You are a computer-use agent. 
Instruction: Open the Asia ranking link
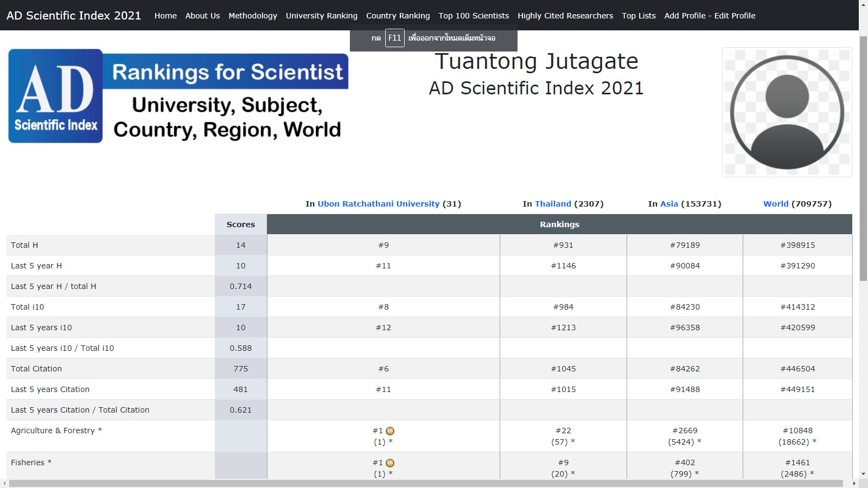coord(669,204)
